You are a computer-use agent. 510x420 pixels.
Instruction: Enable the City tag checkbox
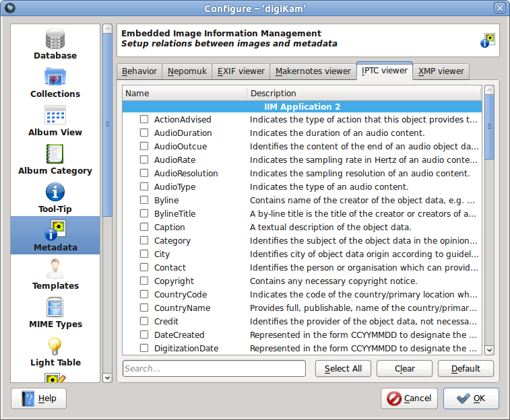tap(144, 254)
